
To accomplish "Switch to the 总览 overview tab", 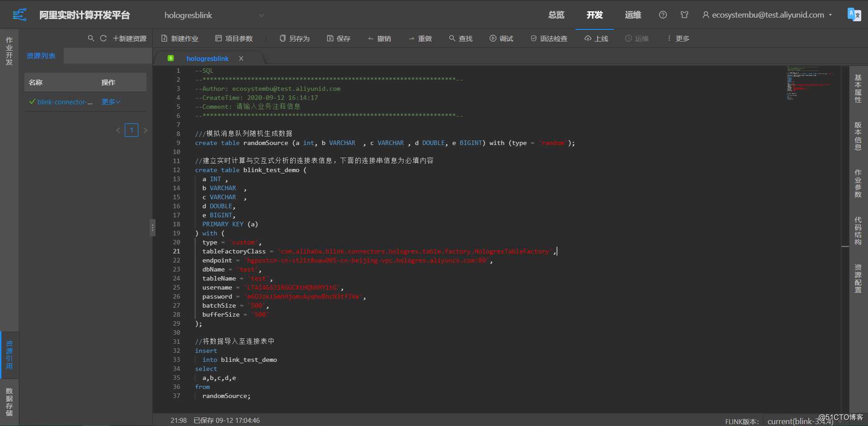I will click(556, 15).
